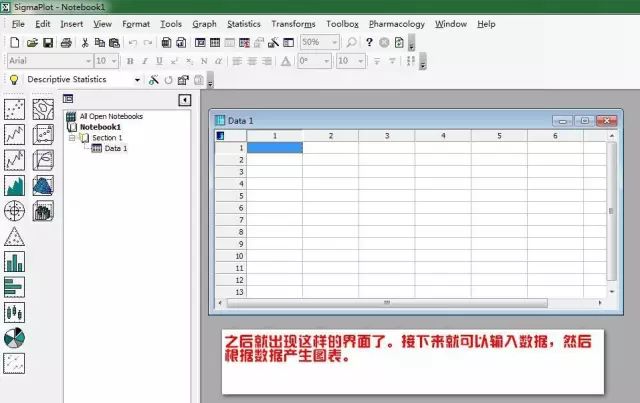The width and height of the screenshot is (640, 403).
Task: Click the horizontal scrollbar of Data 1
Action: tap(387, 303)
